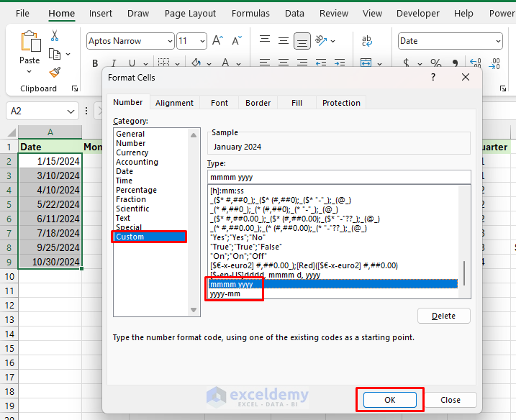The width and height of the screenshot is (516, 420).
Task: Choose the [h]:mm:ss format code
Action: tap(227, 191)
